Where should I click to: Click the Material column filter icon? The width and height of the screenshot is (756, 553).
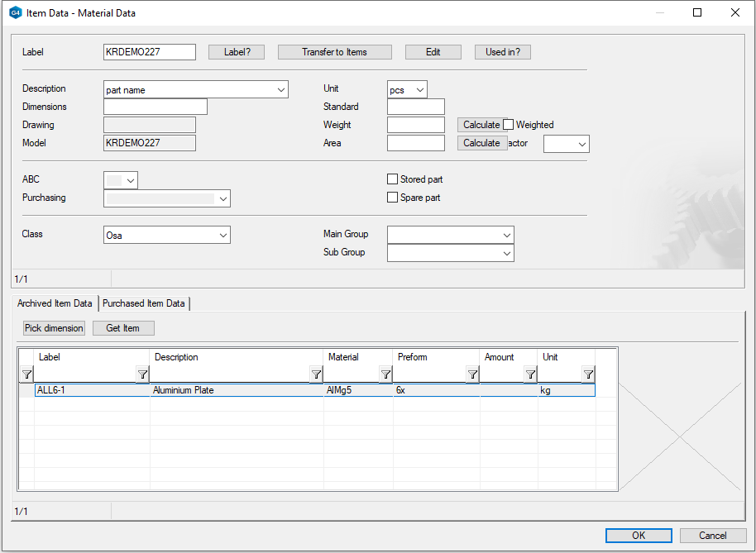click(x=385, y=374)
